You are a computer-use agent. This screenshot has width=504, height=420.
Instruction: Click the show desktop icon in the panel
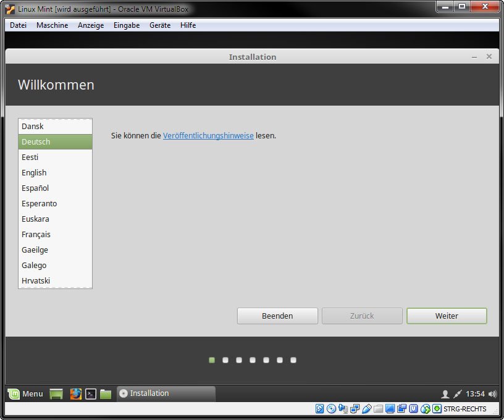pos(56,393)
